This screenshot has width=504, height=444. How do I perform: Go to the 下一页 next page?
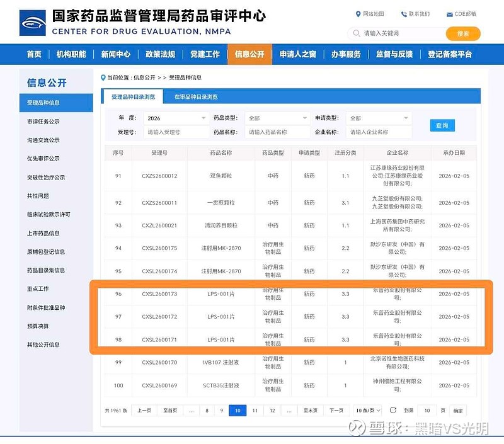pyautogui.click(x=336, y=410)
